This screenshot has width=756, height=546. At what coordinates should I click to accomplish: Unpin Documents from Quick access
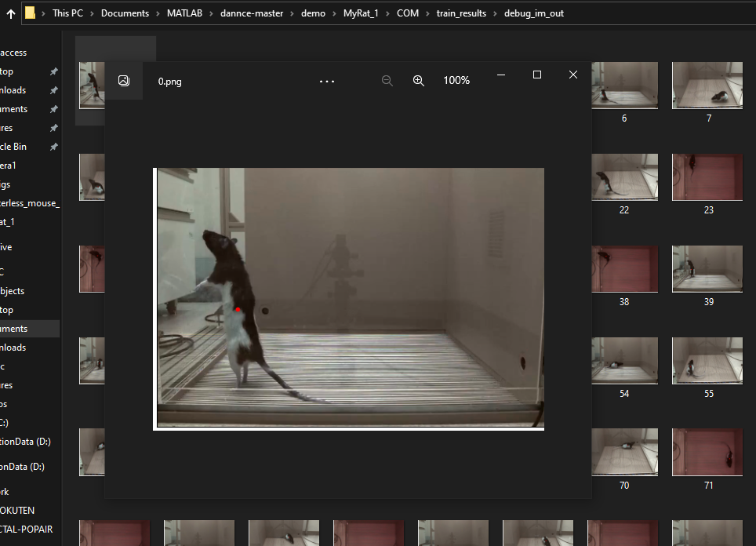pos(53,108)
